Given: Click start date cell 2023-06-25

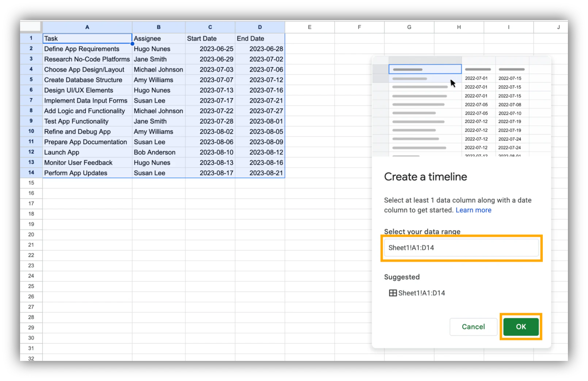Looking at the screenshot, I should pos(210,49).
